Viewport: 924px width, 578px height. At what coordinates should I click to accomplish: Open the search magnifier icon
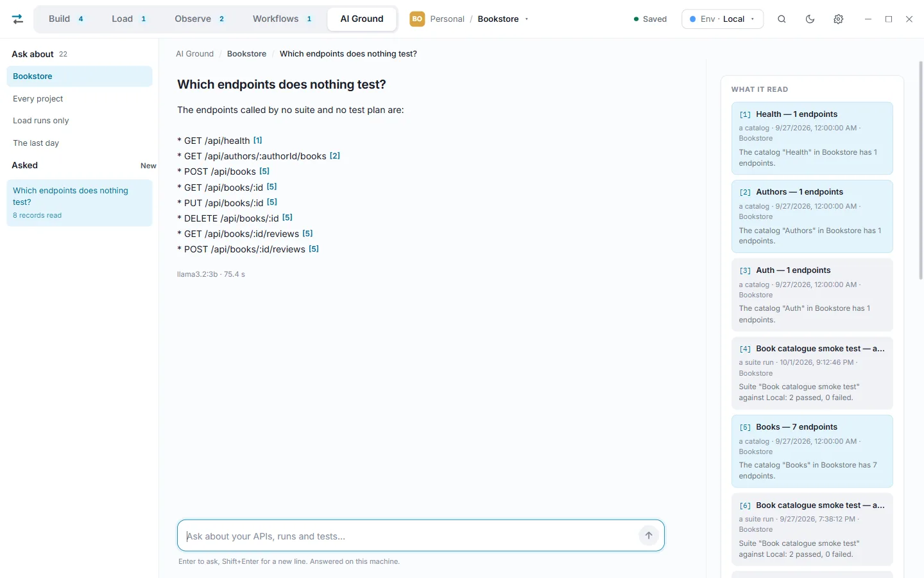pyautogui.click(x=782, y=19)
